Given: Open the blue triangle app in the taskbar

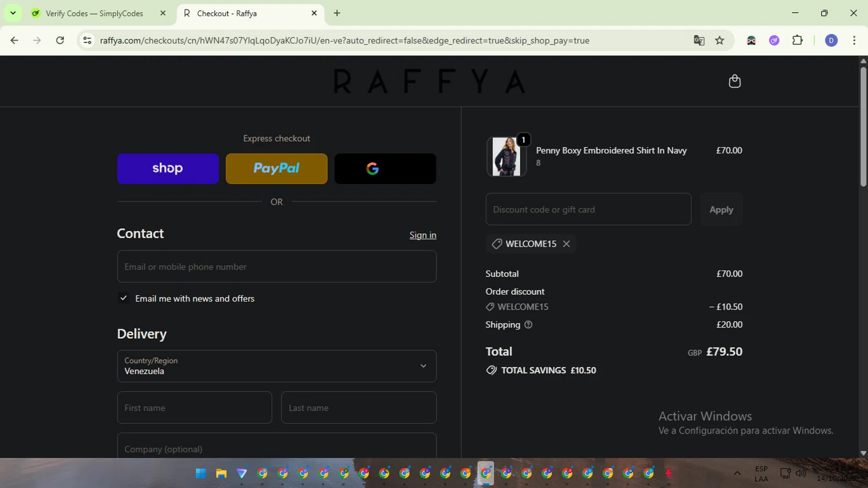Looking at the screenshot, I should coord(242,474).
